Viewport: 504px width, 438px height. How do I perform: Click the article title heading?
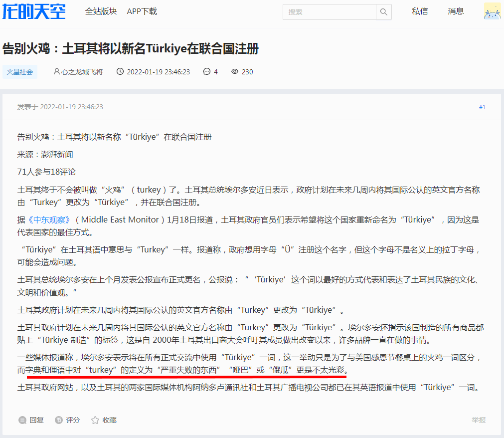(x=131, y=49)
